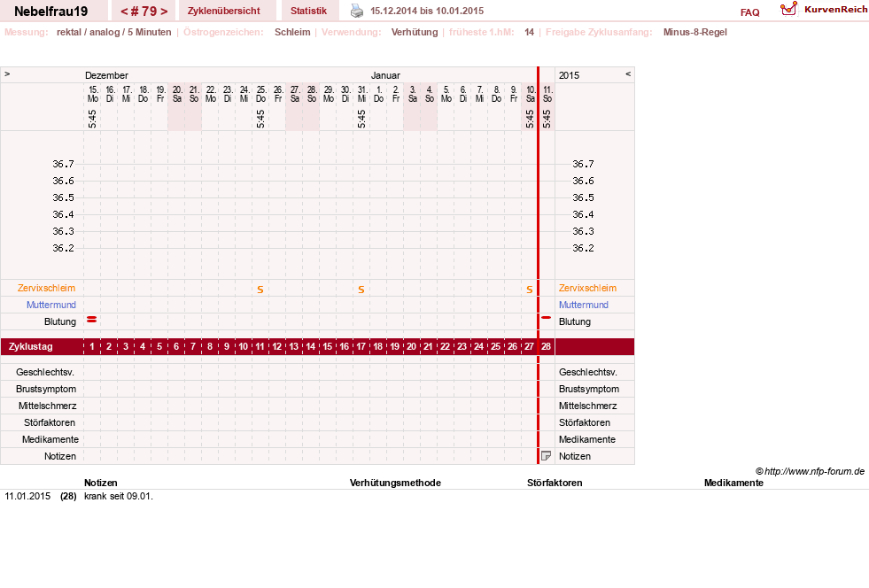
Task: Open the Statistik tab
Action: click(x=308, y=11)
